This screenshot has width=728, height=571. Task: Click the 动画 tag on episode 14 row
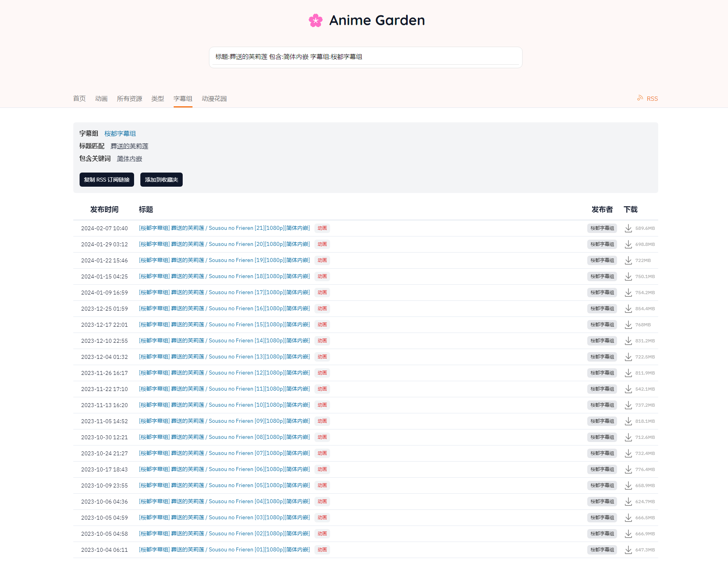322,341
